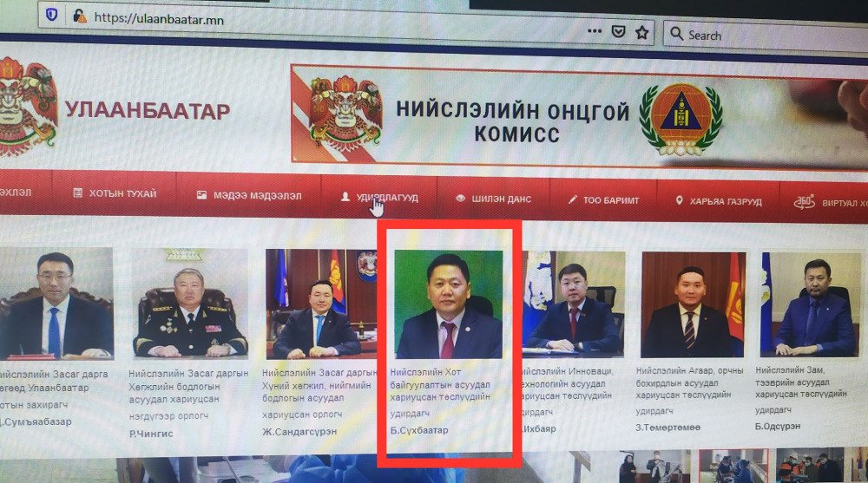Open the Хотын тухай menu item
Viewport: 868px width, 483px height.
(123, 193)
